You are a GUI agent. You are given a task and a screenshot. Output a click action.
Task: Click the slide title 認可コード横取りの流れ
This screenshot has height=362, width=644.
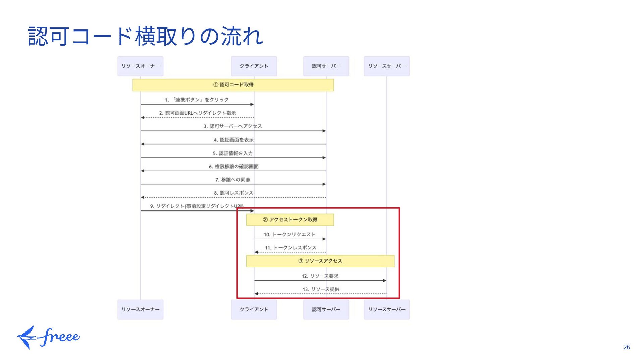[x=145, y=36]
